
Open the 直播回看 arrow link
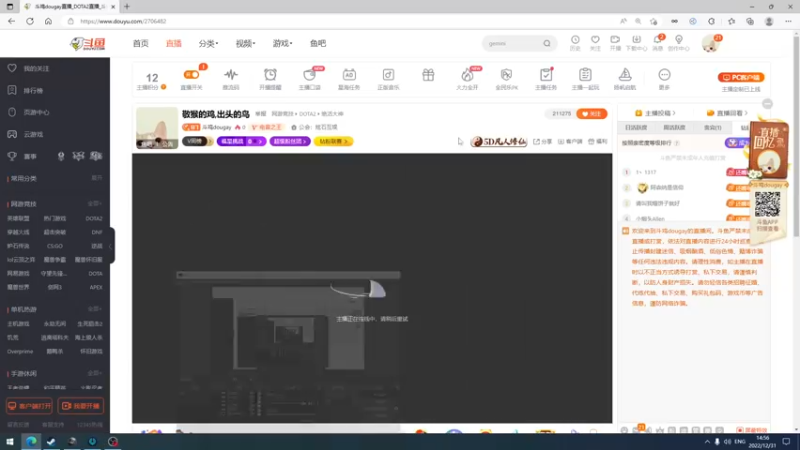pyautogui.click(x=727, y=113)
